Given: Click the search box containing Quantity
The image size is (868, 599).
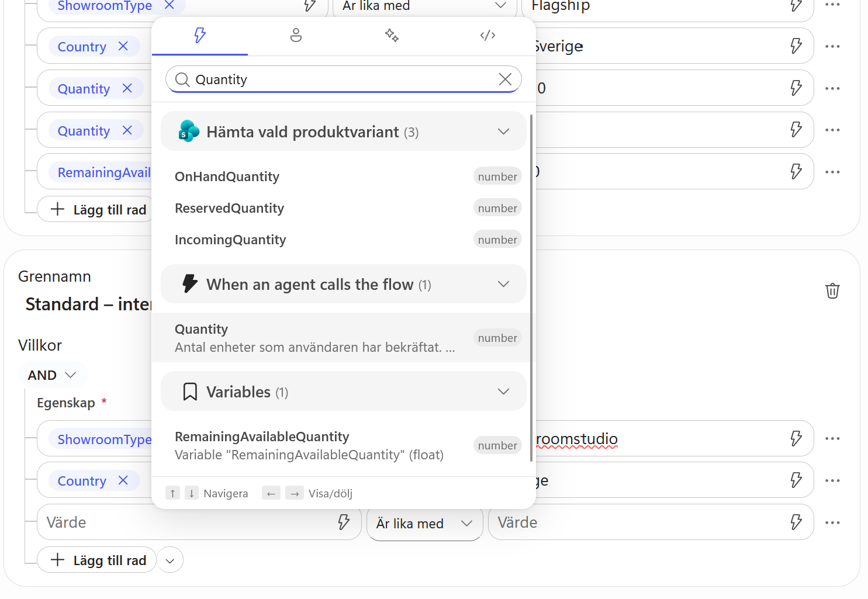Looking at the screenshot, I should [x=344, y=79].
